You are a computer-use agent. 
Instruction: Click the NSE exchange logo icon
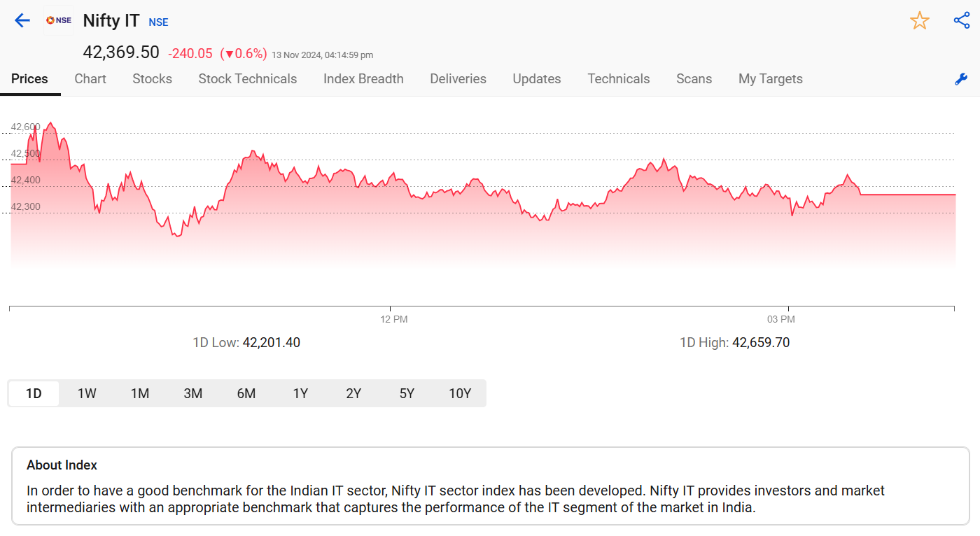coord(59,20)
